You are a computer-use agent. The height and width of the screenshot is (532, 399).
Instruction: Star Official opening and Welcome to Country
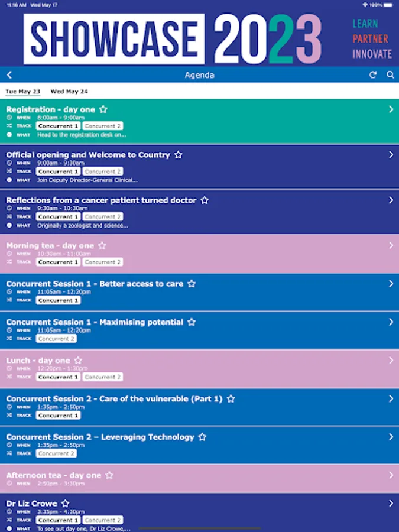178,155
